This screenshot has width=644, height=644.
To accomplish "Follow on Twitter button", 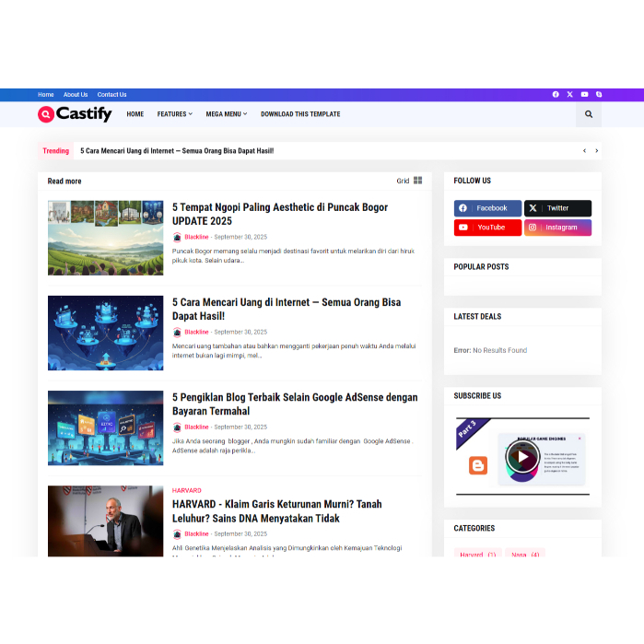I will click(x=557, y=208).
